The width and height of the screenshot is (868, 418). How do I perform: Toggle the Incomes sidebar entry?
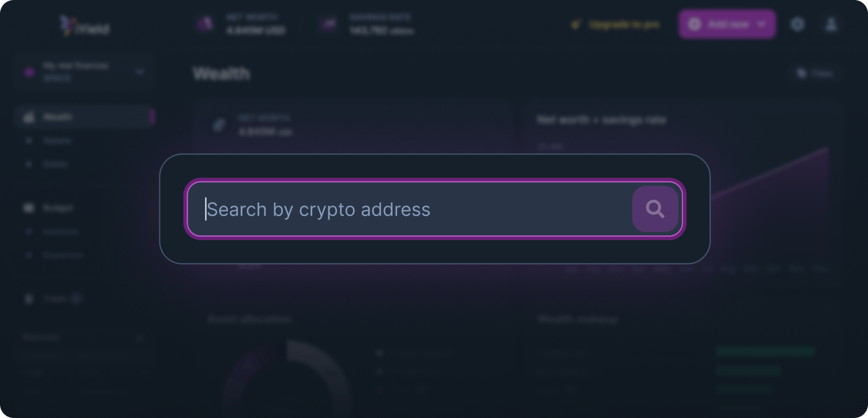coord(61,232)
